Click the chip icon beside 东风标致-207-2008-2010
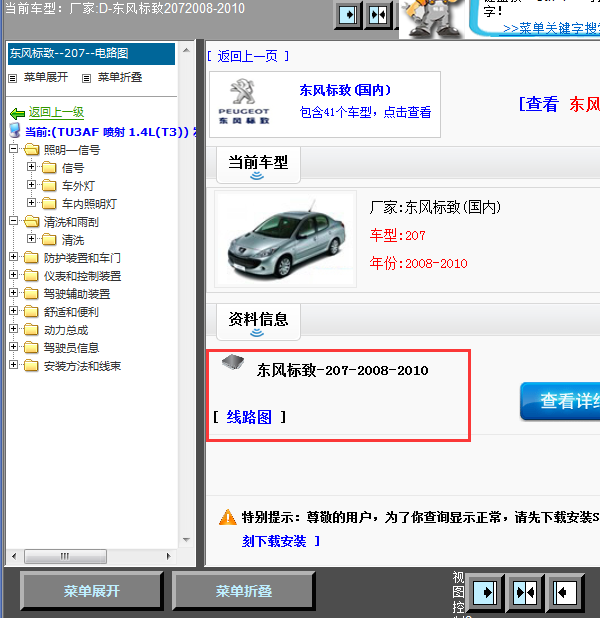 (x=233, y=362)
